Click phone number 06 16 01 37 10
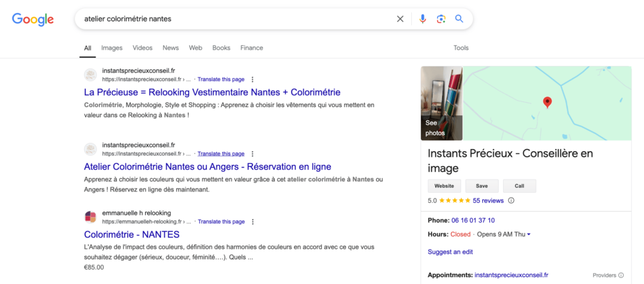Screen dimensions: 644x284 click(x=473, y=220)
